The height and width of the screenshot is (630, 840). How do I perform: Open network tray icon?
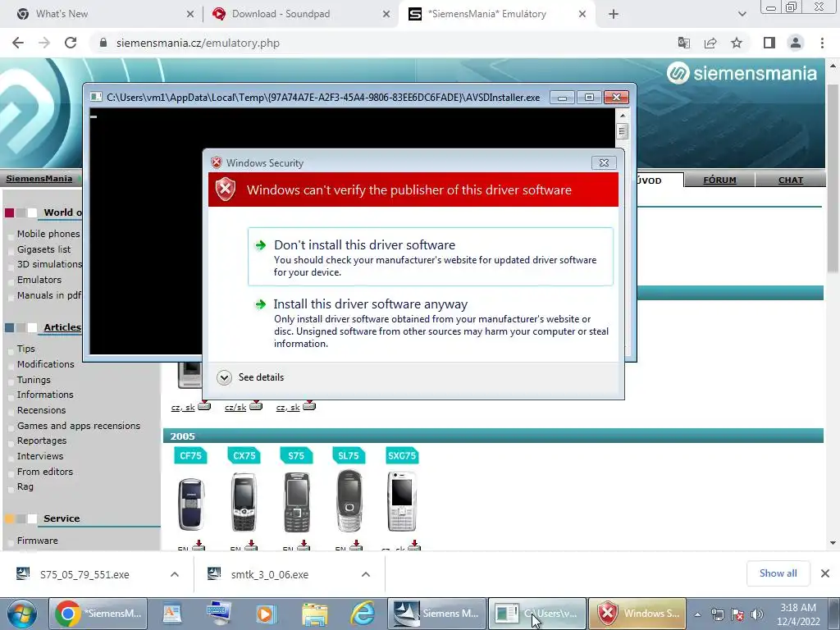tap(717, 614)
